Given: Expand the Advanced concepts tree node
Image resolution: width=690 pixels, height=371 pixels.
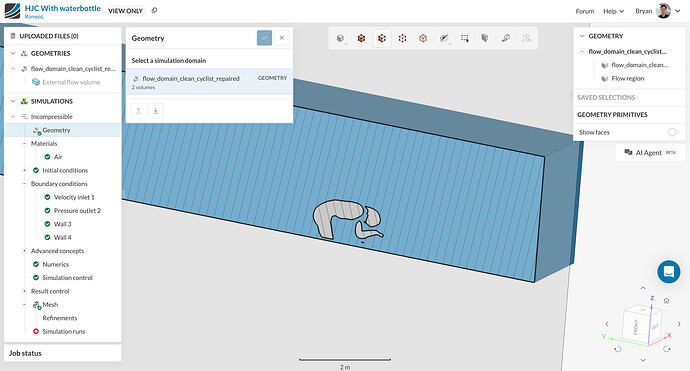Looking at the screenshot, I should (x=24, y=251).
